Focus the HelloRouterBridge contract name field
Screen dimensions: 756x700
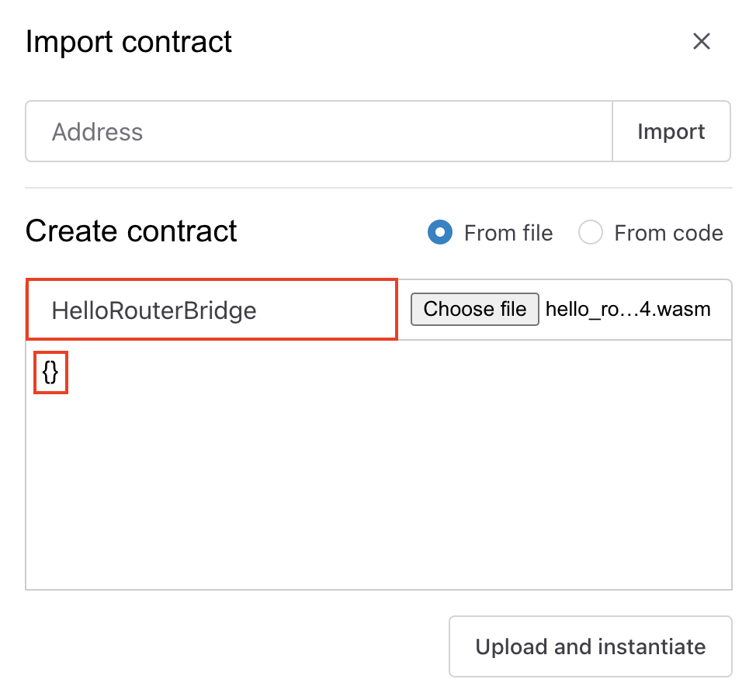click(212, 310)
